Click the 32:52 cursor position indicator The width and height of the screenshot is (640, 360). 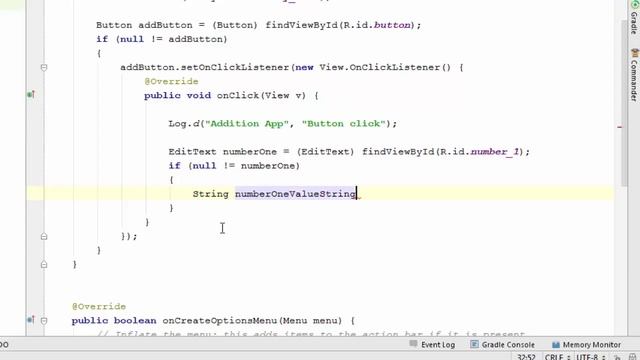tap(527, 357)
